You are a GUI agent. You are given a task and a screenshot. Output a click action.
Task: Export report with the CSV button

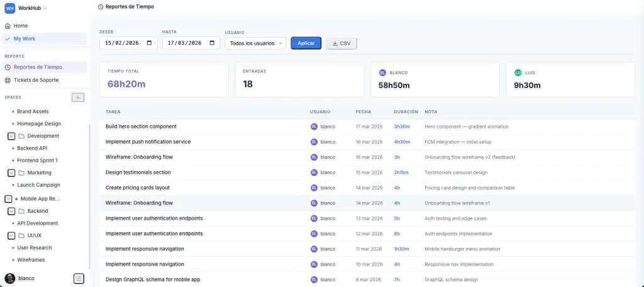[x=341, y=43]
